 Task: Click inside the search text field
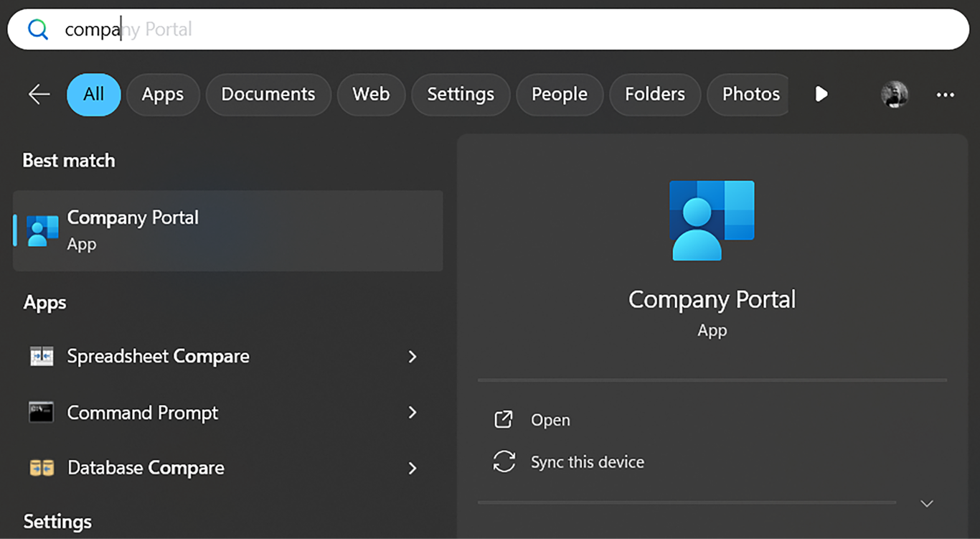click(x=502, y=29)
